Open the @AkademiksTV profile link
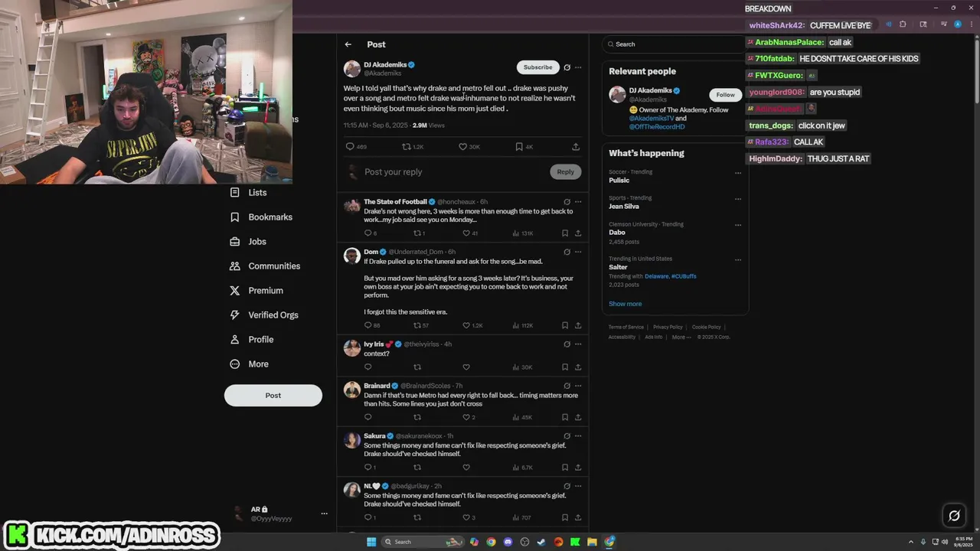 652,119
